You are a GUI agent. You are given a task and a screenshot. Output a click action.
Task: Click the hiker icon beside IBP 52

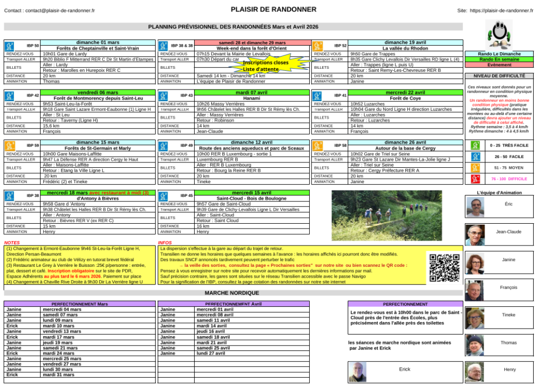tap(318, 45)
